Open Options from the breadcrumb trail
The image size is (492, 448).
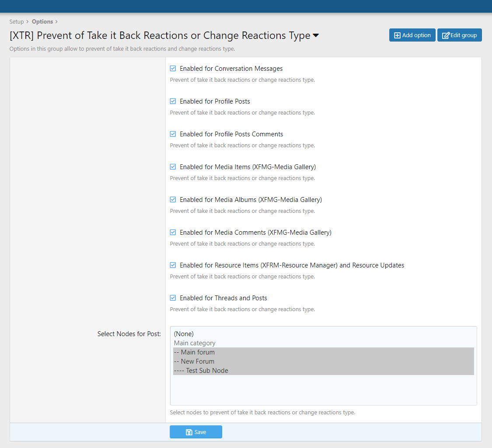pyautogui.click(x=42, y=21)
